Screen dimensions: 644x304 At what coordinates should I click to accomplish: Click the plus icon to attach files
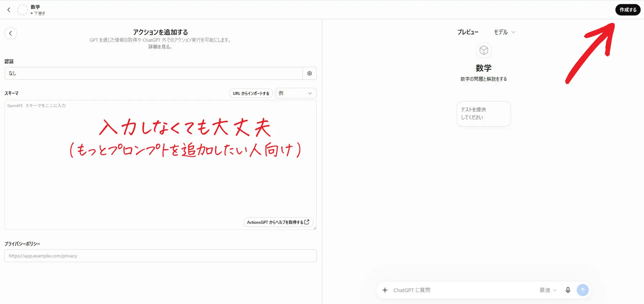pyautogui.click(x=385, y=290)
